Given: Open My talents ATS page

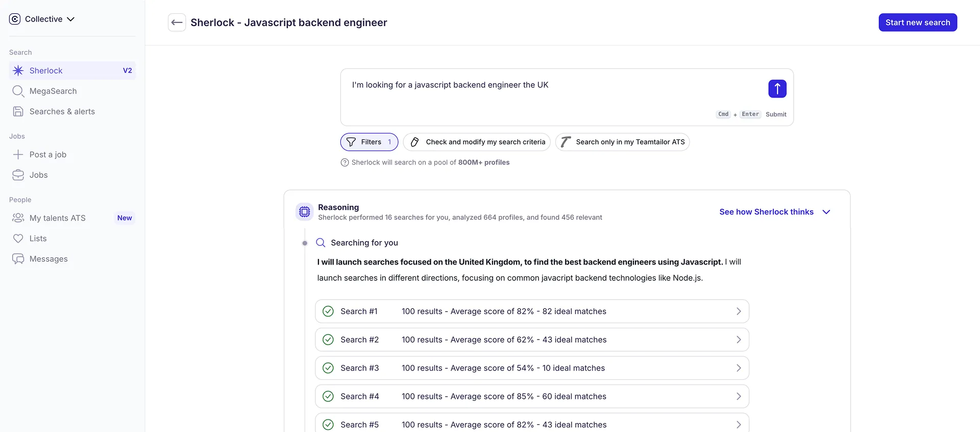Looking at the screenshot, I should click(x=72, y=218).
